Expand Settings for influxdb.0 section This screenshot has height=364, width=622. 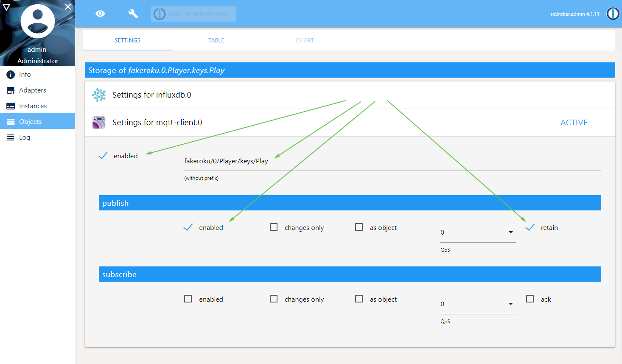(x=350, y=95)
